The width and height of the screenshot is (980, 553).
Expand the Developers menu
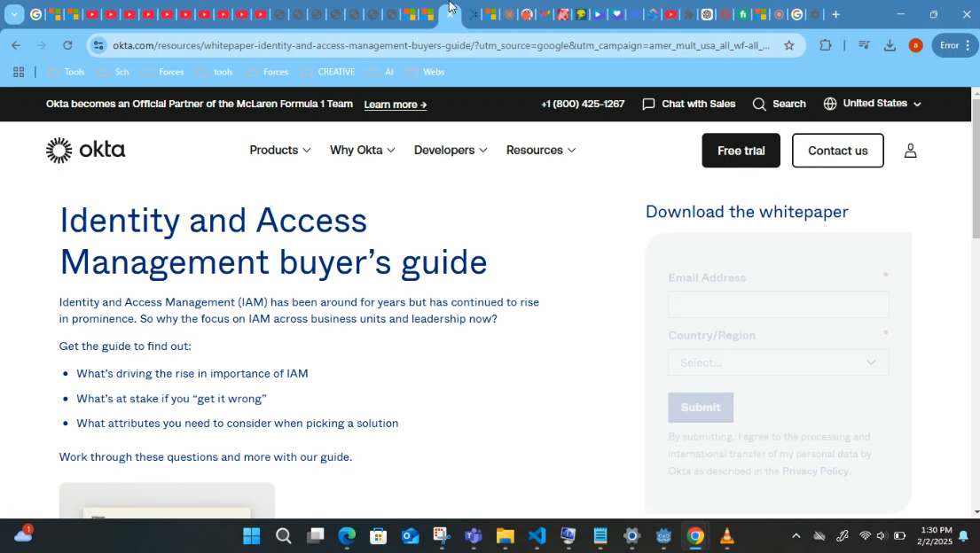[x=451, y=151]
